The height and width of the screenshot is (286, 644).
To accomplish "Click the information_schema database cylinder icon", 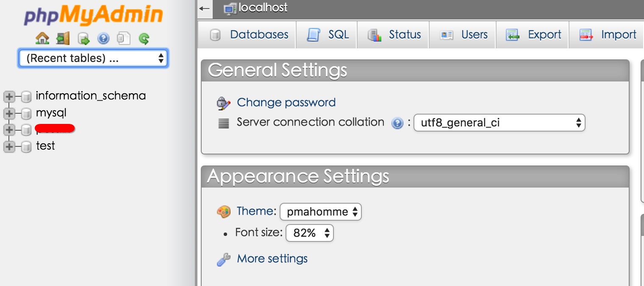I will (x=26, y=97).
